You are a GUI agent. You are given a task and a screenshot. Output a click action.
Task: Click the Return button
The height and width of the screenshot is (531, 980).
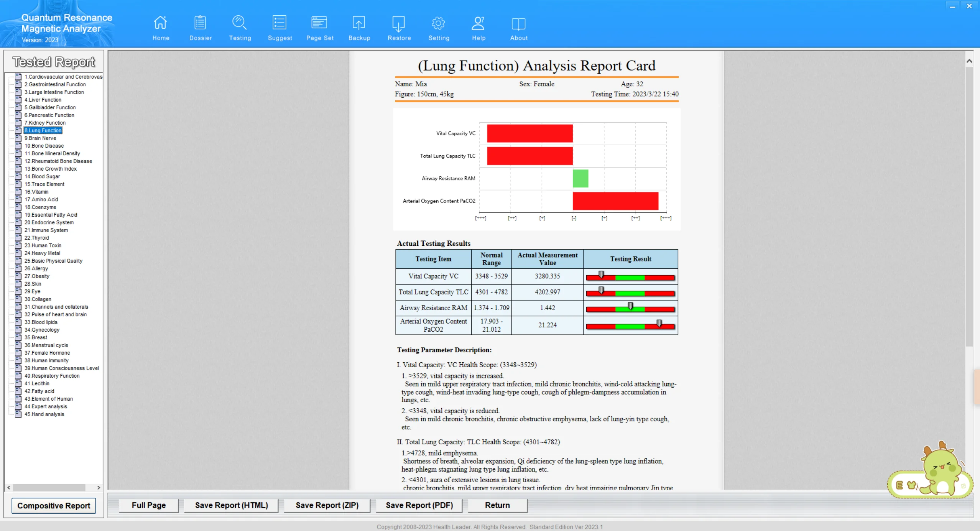click(497, 505)
